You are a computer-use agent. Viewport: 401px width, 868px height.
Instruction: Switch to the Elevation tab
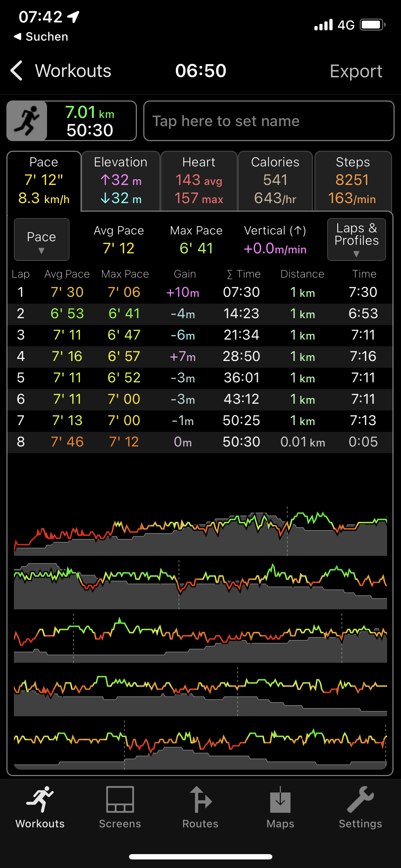(x=120, y=181)
